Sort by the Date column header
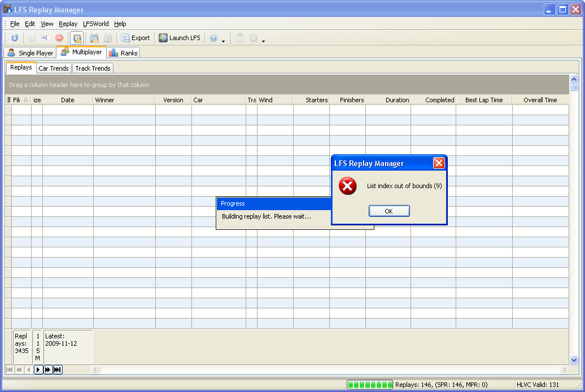The height and width of the screenshot is (392, 585). click(68, 99)
